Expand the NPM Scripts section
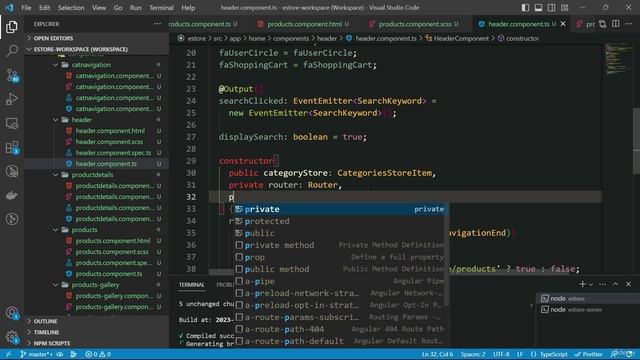This screenshot has width=640, height=360. tap(51, 343)
